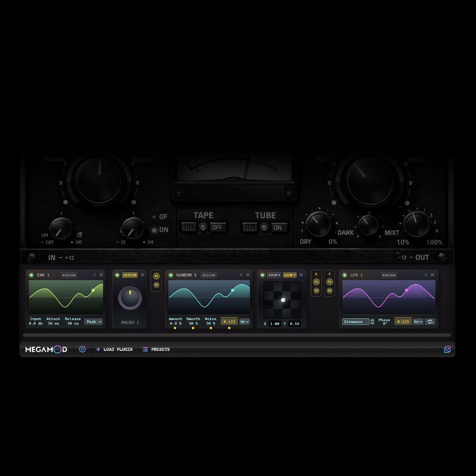The height and width of the screenshot is (476, 476).
Task: Remove the Random 1 module with its X
Action: 248,275
